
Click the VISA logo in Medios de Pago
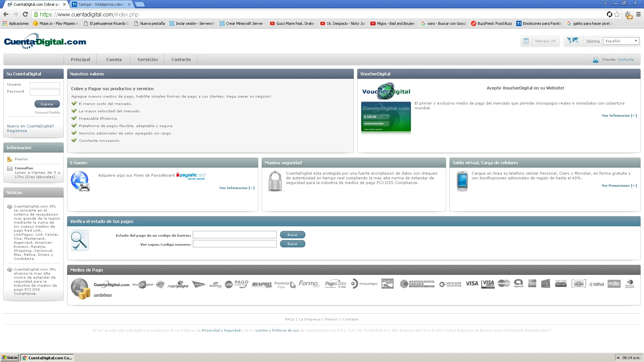point(472,284)
